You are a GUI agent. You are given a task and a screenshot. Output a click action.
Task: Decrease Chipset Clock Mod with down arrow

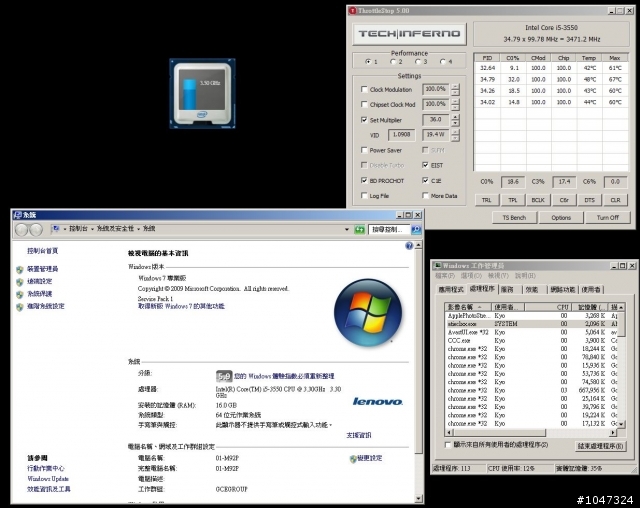point(455,108)
